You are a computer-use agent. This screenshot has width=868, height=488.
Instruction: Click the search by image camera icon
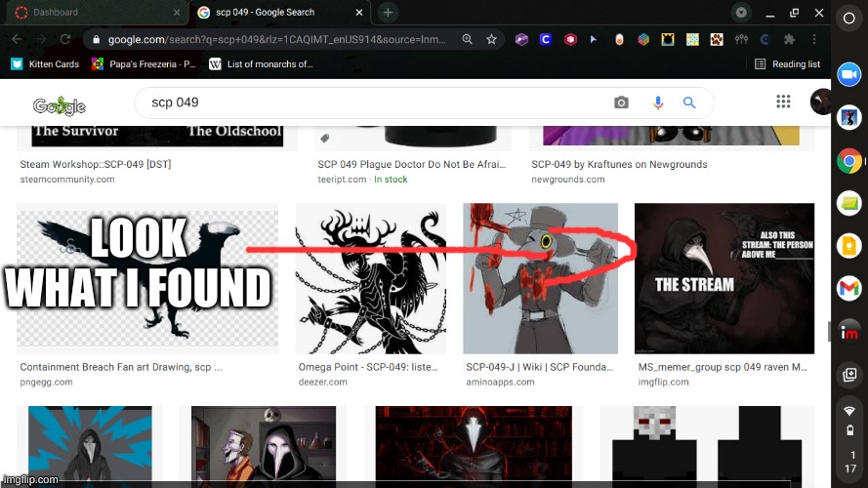point(621,102)
